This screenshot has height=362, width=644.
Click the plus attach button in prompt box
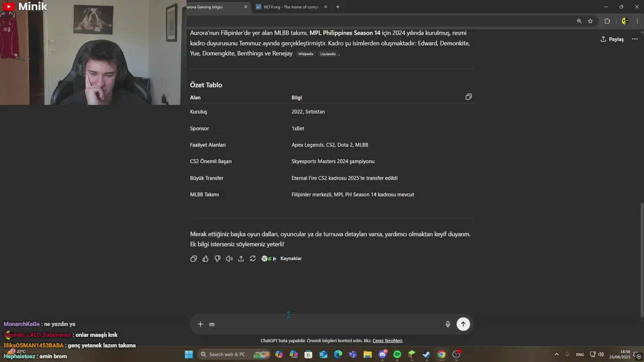200,324
